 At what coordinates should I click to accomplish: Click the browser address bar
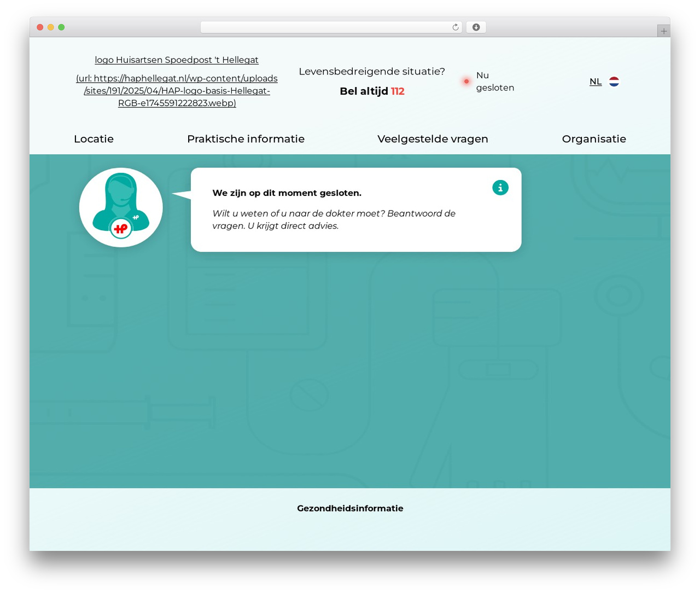[x=331, y=27]
